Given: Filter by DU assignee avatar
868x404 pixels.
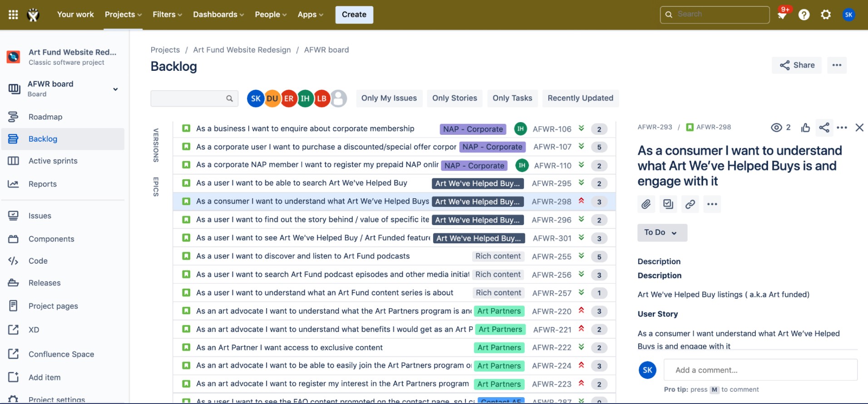Looking at the screenshot, I should 272,99.
